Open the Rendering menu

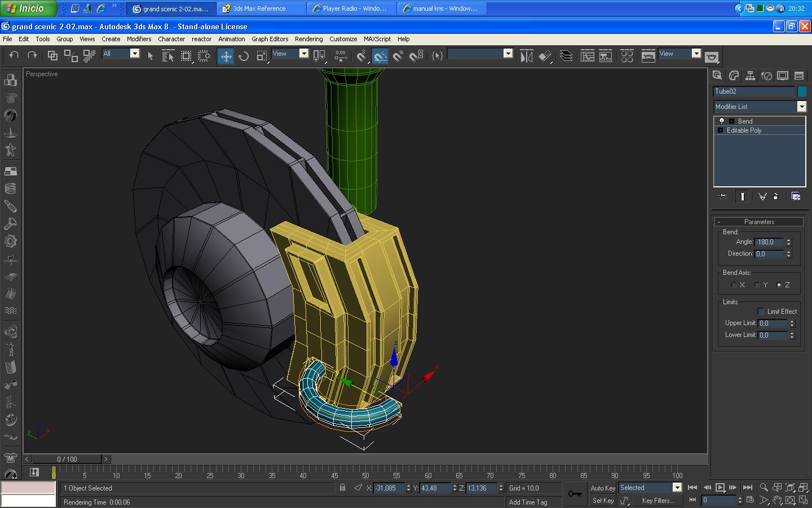tap(308, 39)
